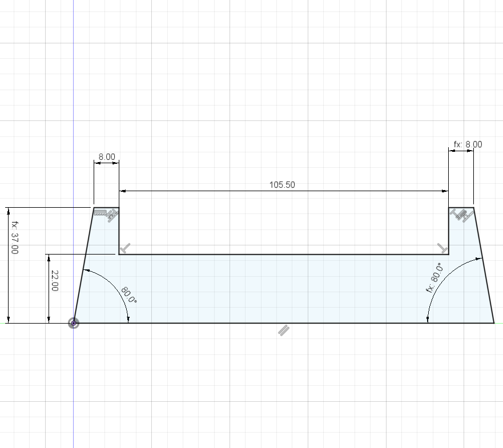Select the short top edge of the right tab
This screenshot has height=448, width=503.
pos(461,208)
